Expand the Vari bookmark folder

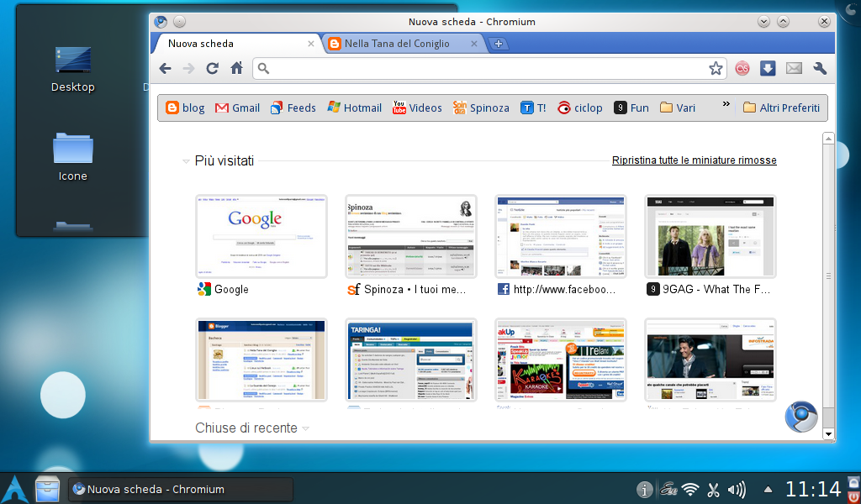coord(678,108)
